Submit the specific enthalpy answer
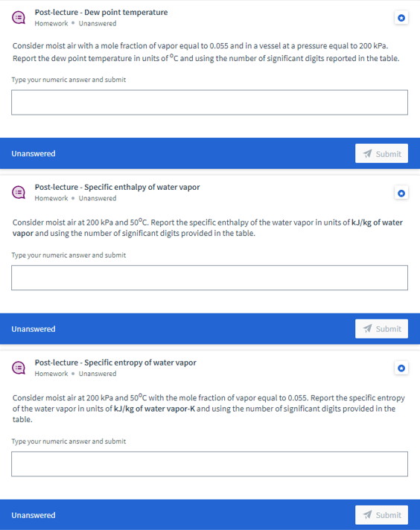This screenshot has width=420, height=530. click(381, 328)
